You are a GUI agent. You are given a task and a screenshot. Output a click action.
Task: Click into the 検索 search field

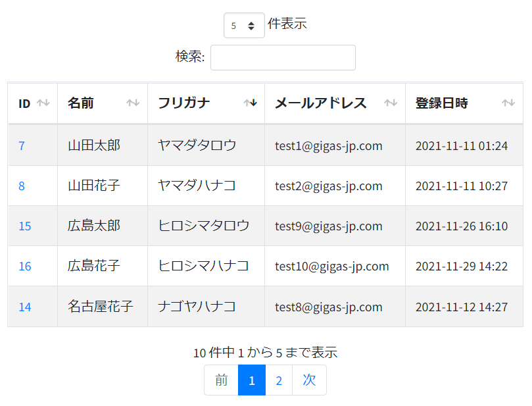pos(283,58)
